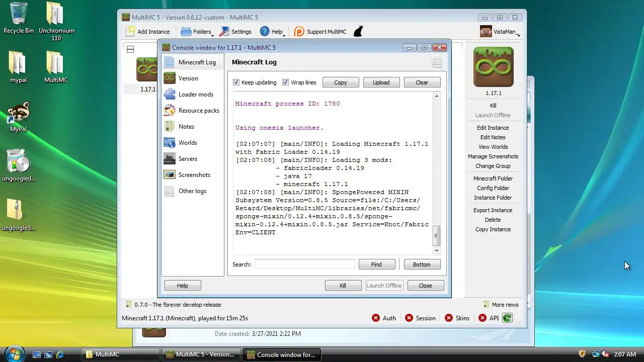Image resolution: width=644 pixels, height=362 pixels.
Task: Click Export Instance in the side panel
Action: pos(493,210)
